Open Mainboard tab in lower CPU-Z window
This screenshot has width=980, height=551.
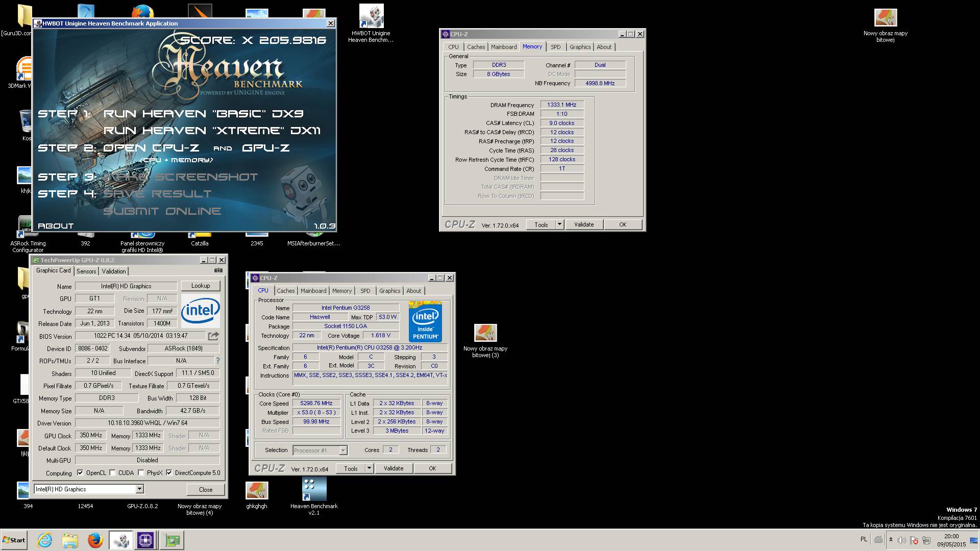point(313,291)
